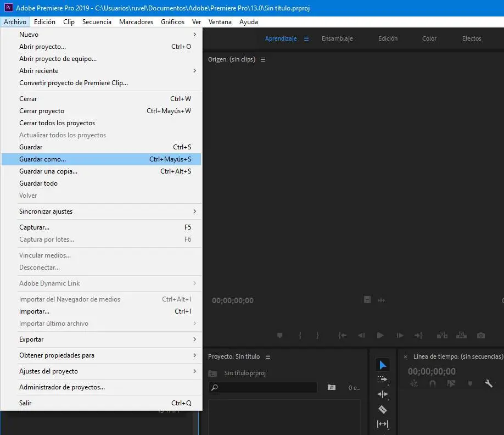
Task: Toggle insert sequences as nests option
Action: coord(414,383)
